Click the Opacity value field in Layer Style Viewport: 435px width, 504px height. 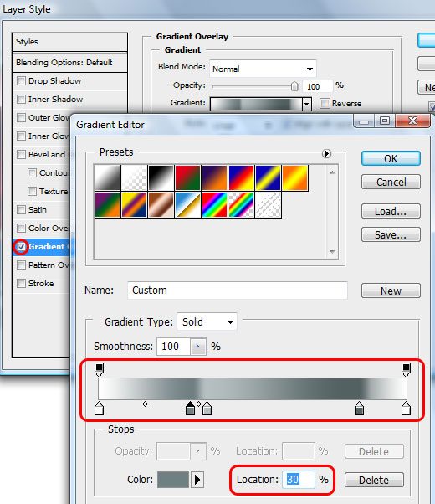317,86
